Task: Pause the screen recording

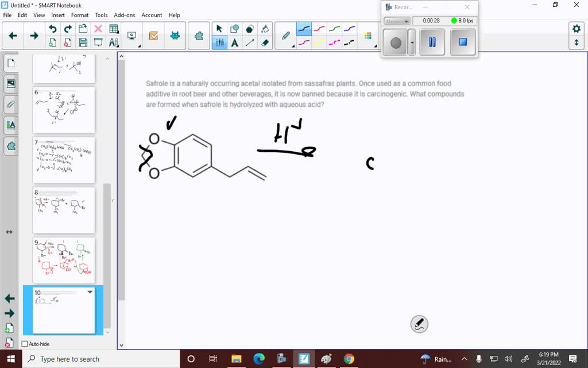Action: (x=431, y=41)
